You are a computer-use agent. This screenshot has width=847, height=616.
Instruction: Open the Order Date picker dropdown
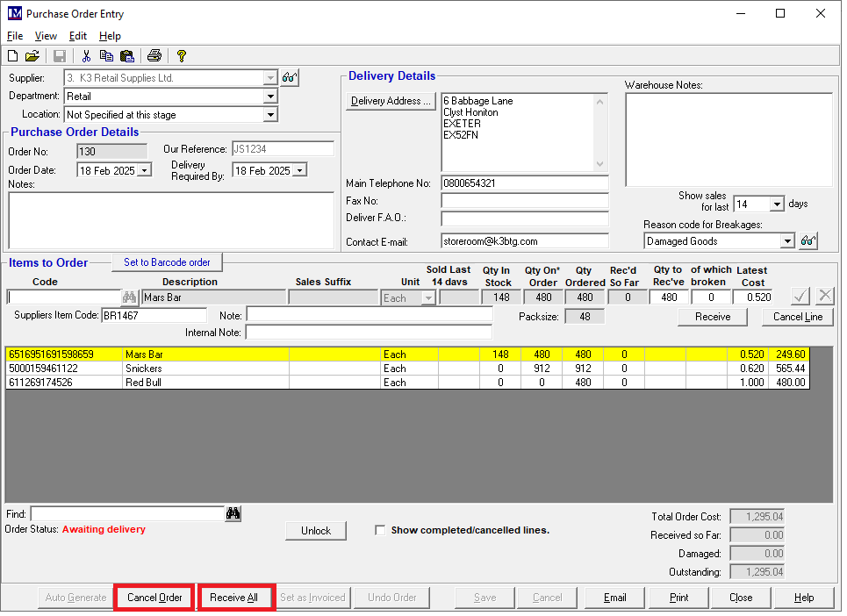pos(145,170)
